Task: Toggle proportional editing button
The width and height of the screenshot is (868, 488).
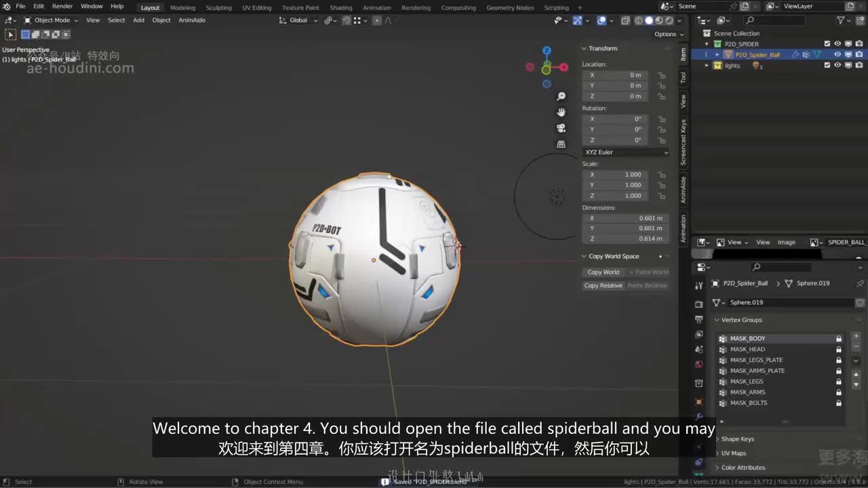Action: tap(377, 20)
